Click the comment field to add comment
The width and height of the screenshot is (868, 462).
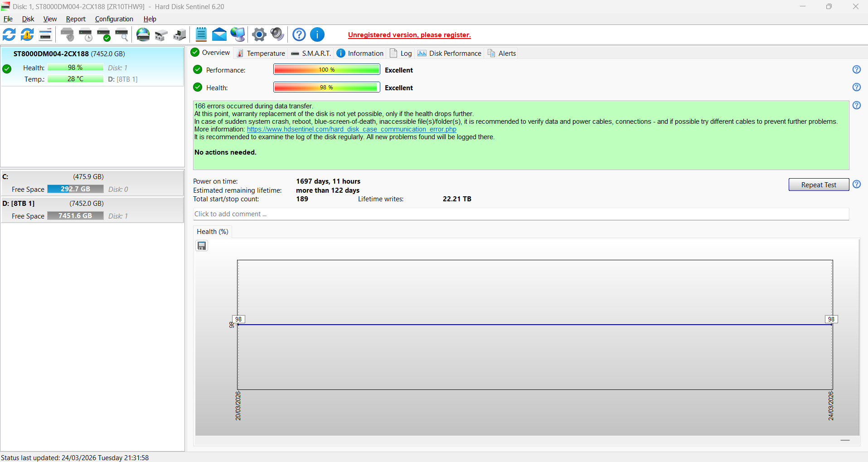point(521,214)
